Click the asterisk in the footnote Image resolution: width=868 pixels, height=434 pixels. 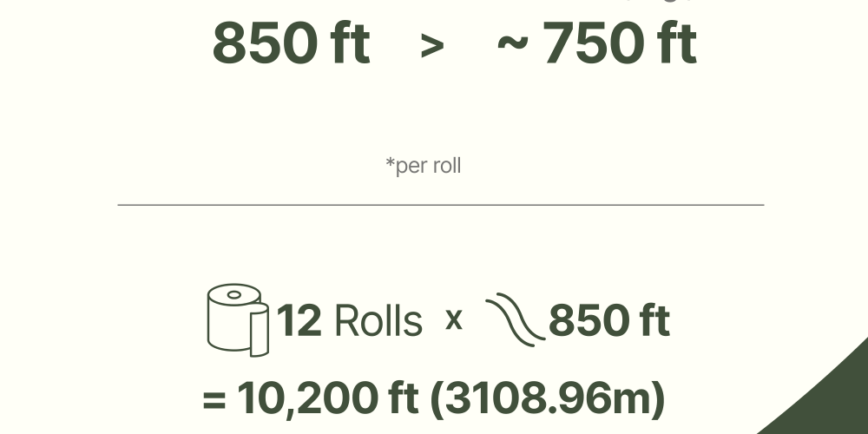391,161
